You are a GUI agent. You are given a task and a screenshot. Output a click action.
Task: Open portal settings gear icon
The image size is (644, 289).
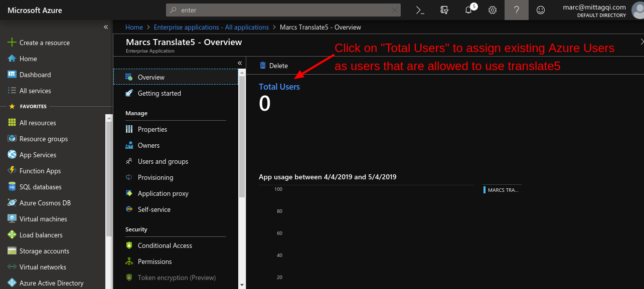[493, 10]
